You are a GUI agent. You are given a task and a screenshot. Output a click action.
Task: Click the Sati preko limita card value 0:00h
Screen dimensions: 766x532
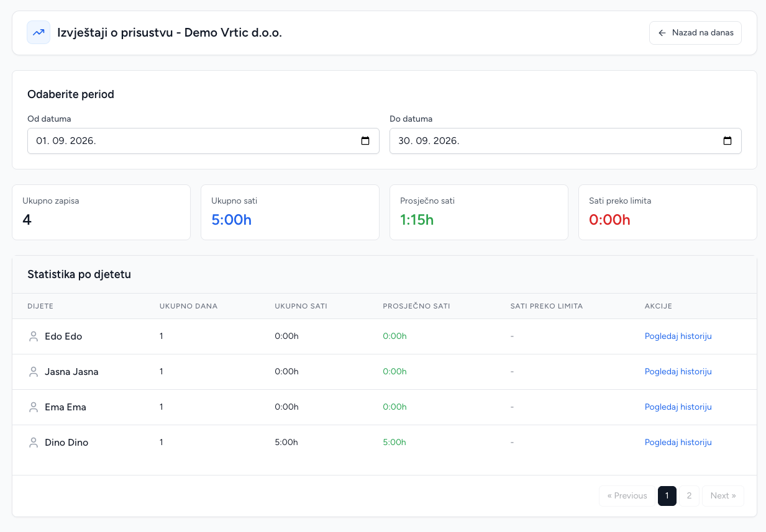(x=609, y=220)
